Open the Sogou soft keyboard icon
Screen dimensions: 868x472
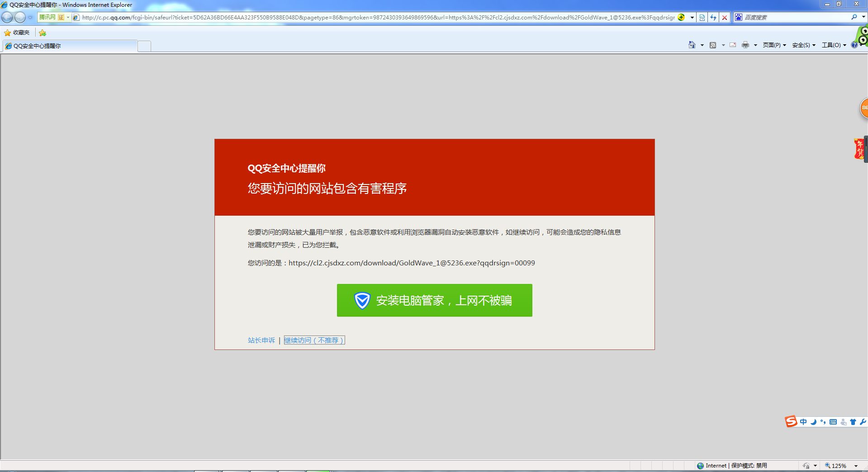(833, 422)
